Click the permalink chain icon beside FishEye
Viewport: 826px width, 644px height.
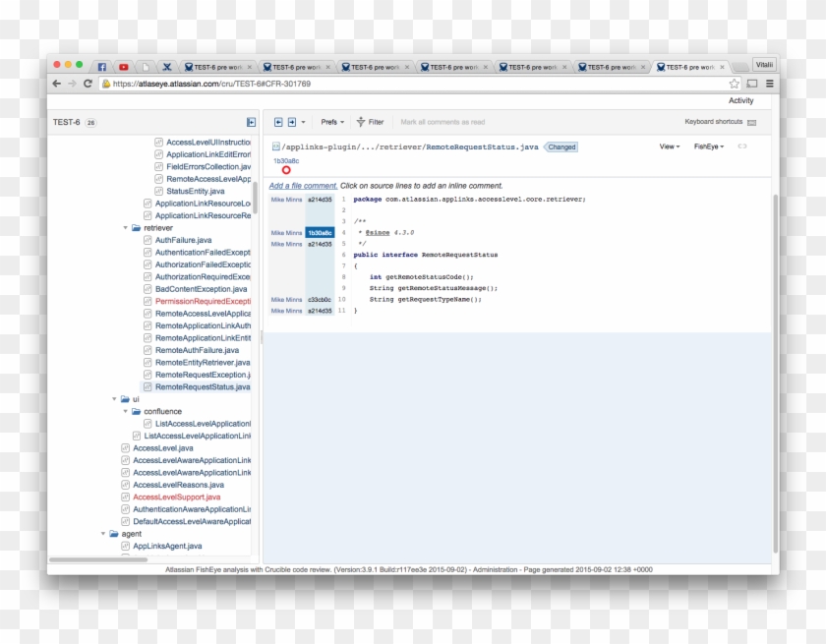(x=742, y=146)
